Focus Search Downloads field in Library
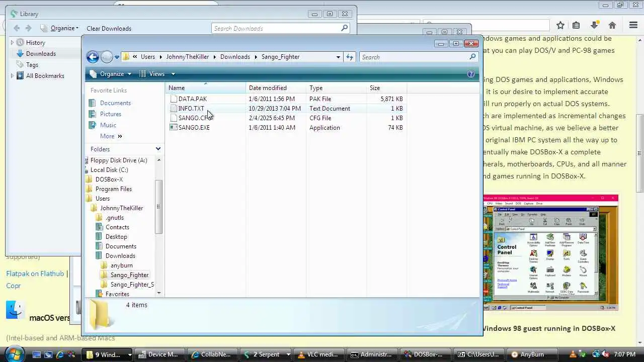The image size is (644, 362). click(x=276, y=29)
